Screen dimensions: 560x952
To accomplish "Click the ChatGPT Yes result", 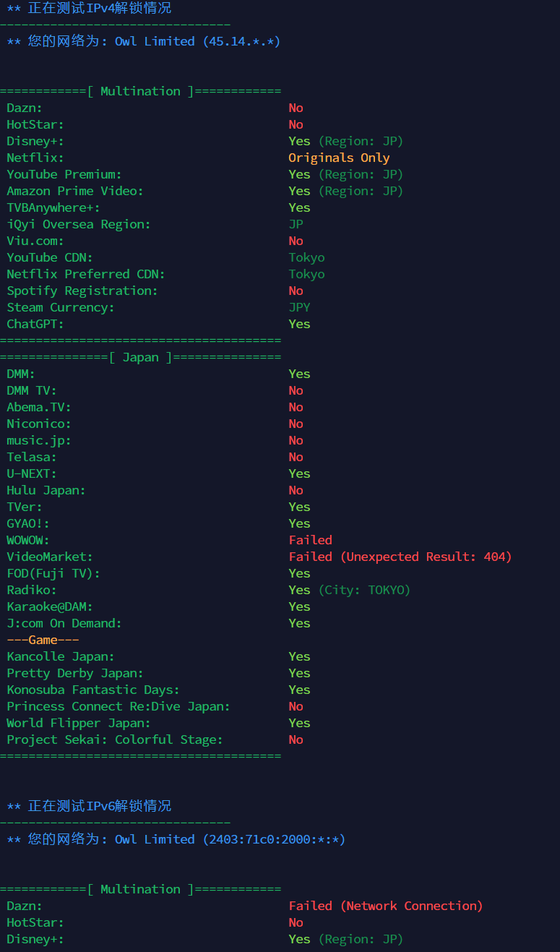I will [299, 324].
